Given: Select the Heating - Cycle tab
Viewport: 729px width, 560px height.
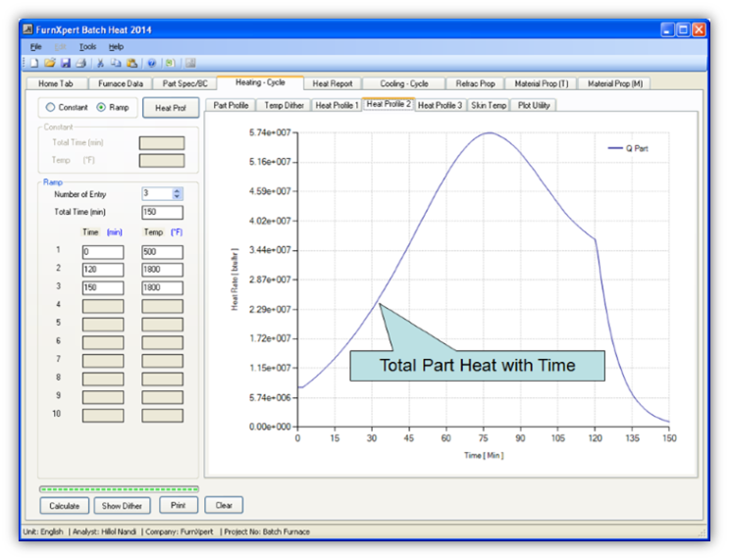Looking at the screenshot, I should click(260, 82).
